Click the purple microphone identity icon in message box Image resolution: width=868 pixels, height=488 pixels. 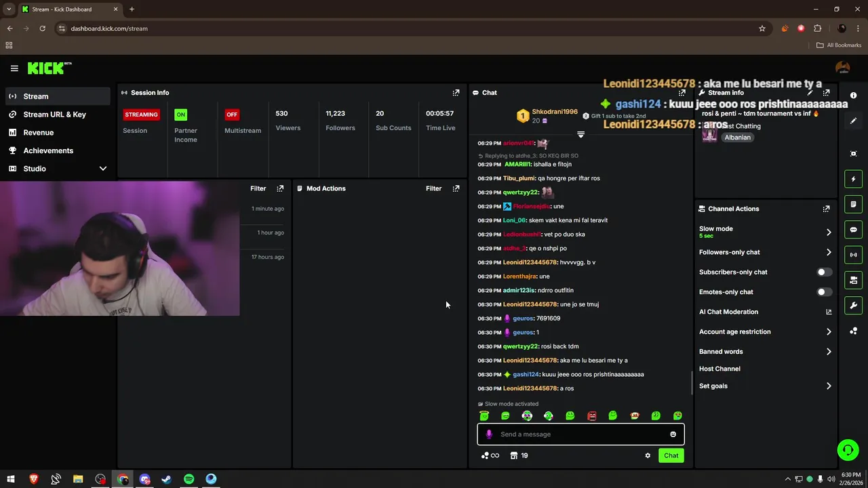click(x=489, y=434)
